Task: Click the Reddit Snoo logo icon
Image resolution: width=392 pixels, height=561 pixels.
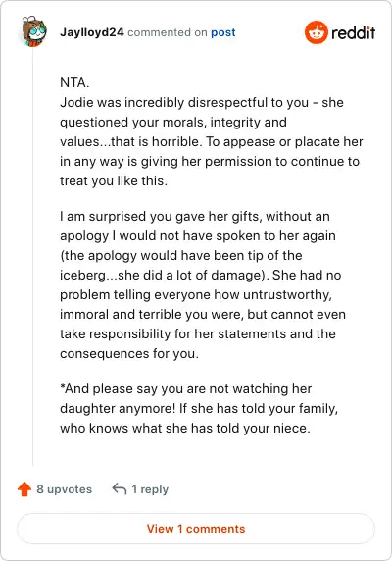Action: pos(316,32)
